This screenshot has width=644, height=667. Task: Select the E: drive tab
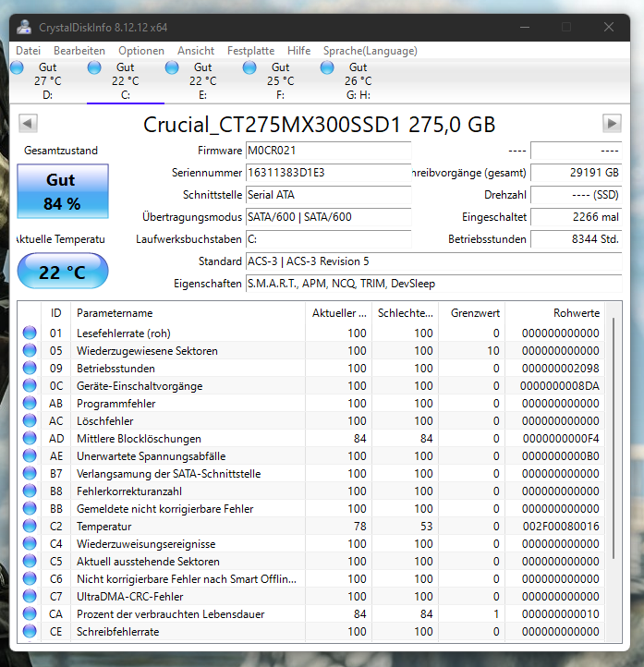(x=203, y=80)
